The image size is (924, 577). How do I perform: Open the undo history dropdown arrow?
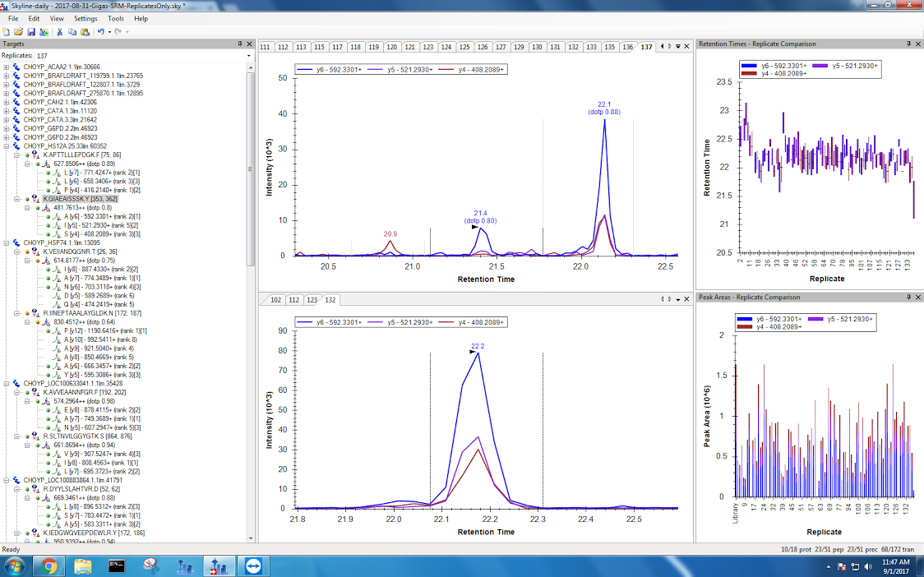click(109, 31)
